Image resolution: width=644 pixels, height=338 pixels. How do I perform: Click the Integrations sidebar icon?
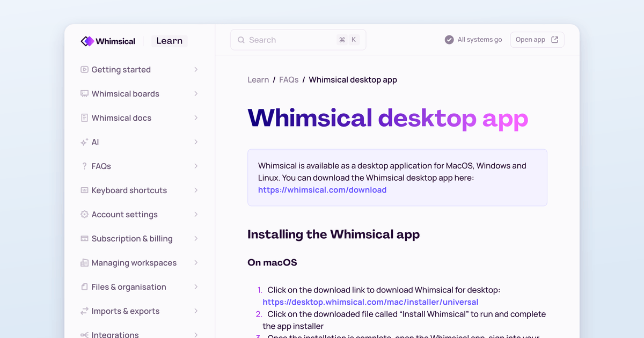pyautogui.click(x=84, y=335)
